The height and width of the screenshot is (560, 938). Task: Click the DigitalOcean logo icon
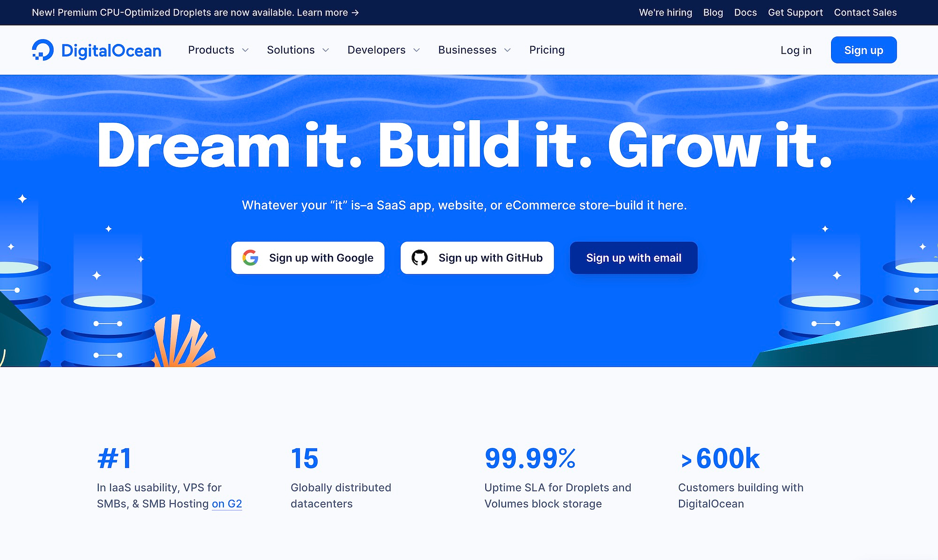pos(42,49)
